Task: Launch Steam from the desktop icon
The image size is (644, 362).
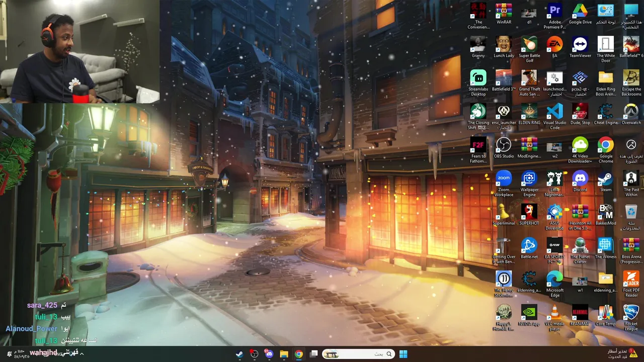Action: pyautogui.click(x=606, y=182)
